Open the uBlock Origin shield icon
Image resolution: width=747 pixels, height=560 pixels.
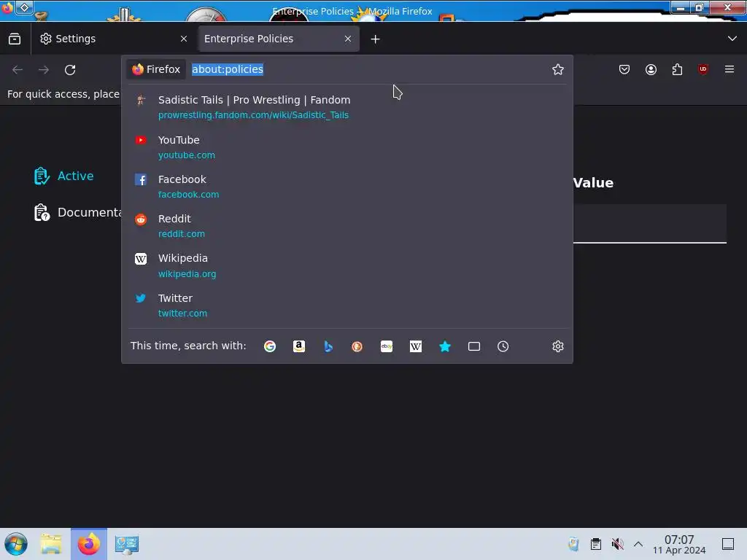703,69
